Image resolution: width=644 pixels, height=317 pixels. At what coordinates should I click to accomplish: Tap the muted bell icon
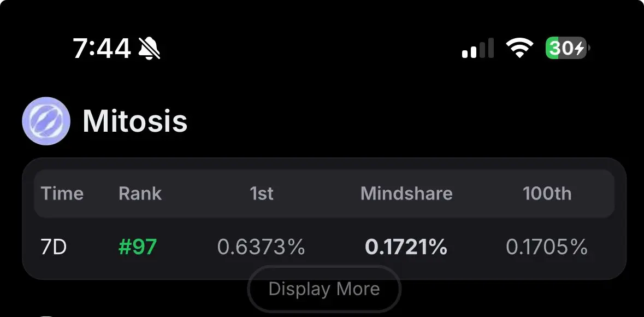tap(150, 48)
